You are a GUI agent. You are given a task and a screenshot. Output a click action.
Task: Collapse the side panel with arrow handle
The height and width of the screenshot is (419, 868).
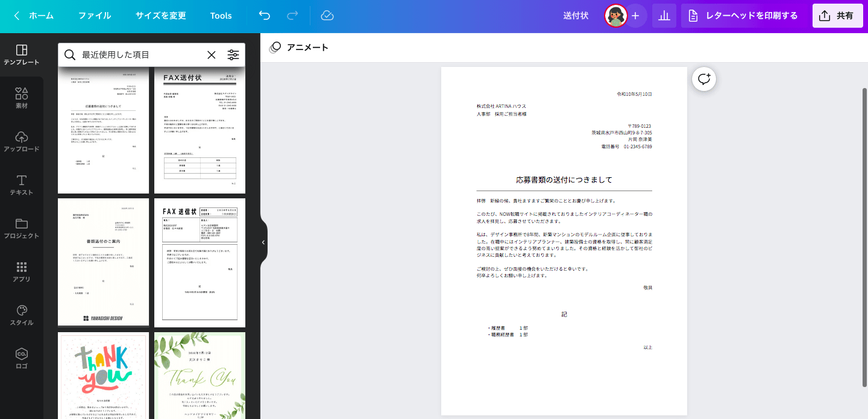(x=263, y=242)
